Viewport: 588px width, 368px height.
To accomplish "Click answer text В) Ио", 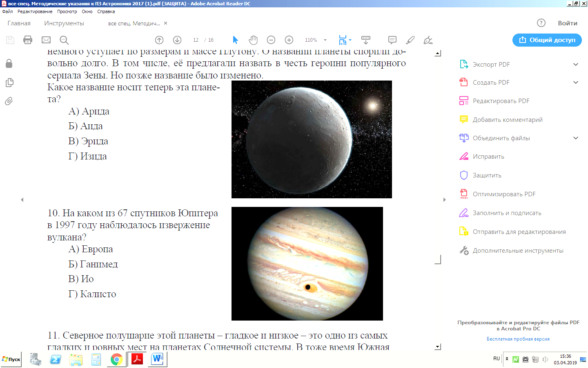I will (x=81, y=279).
